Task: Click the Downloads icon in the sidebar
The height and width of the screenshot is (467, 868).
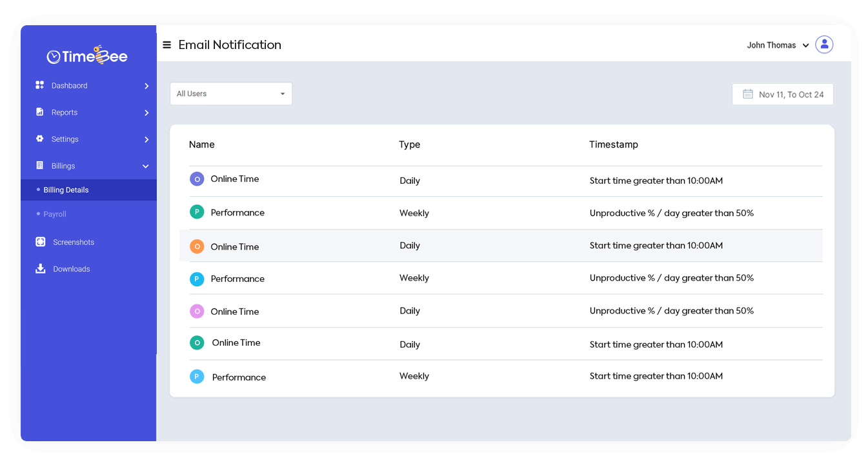Action: tap(39, 268)
